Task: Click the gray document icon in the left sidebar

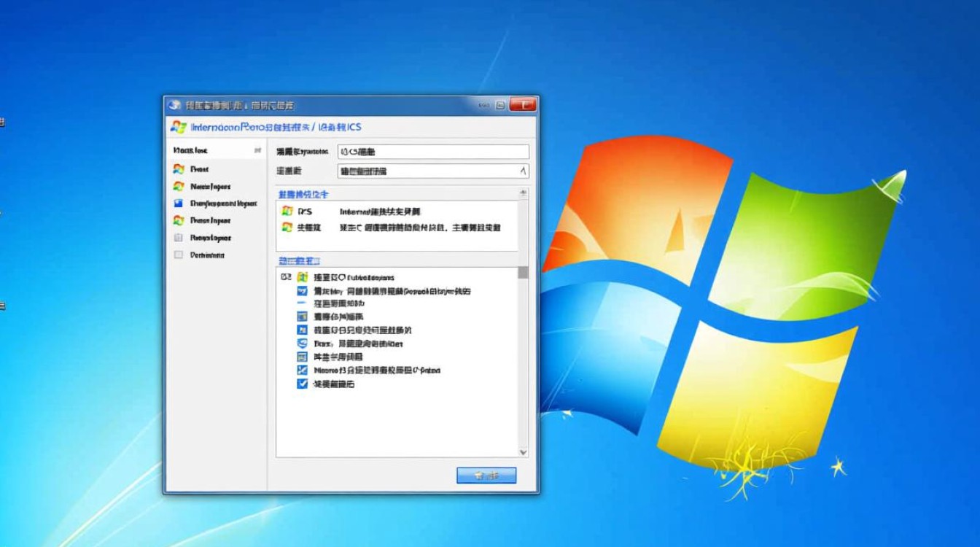Action: [179, 238]
